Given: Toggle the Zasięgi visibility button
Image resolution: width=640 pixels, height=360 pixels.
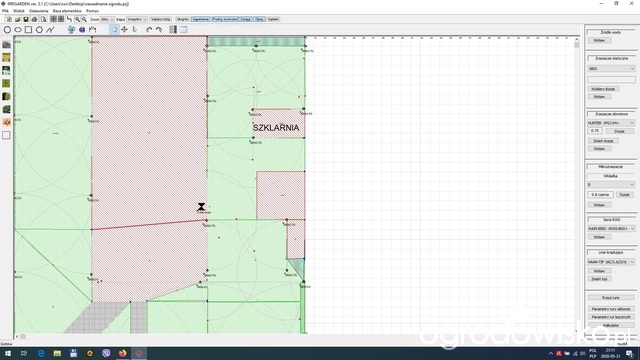Looking at the screenshot, I should click(x=246, y=19).
